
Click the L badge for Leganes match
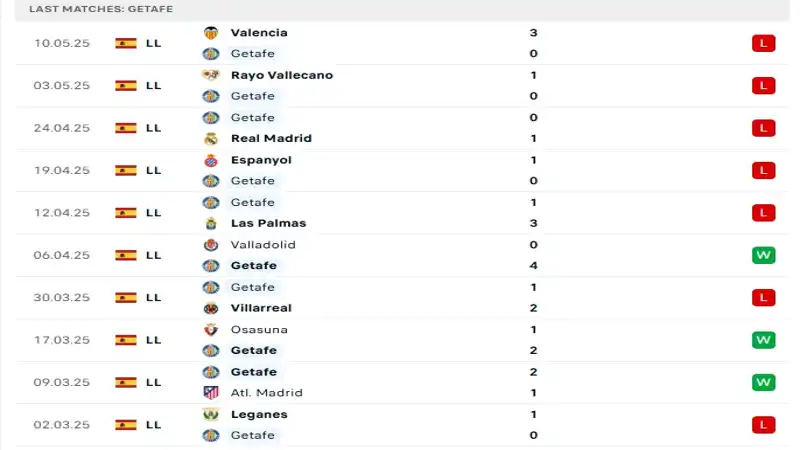[764, 425]
